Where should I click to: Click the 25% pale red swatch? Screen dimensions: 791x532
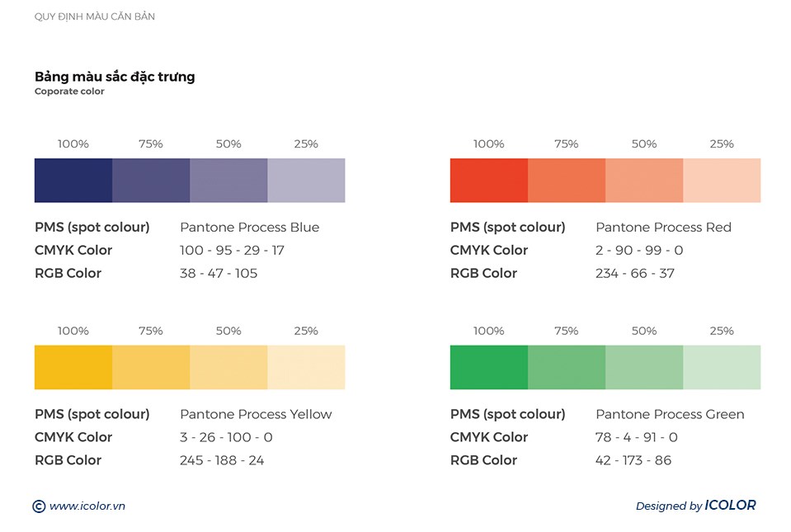(x=722, y=180)
